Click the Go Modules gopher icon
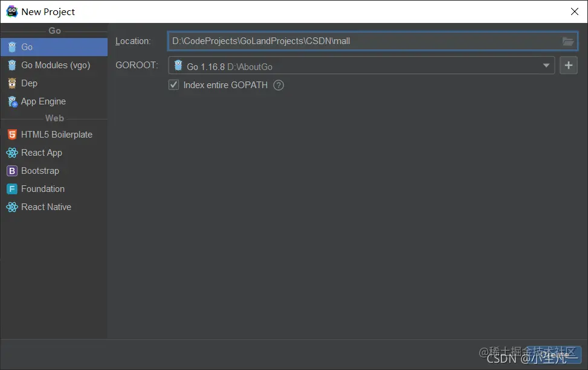This screenshot has height=370, width=588. (x=12, y=65)
